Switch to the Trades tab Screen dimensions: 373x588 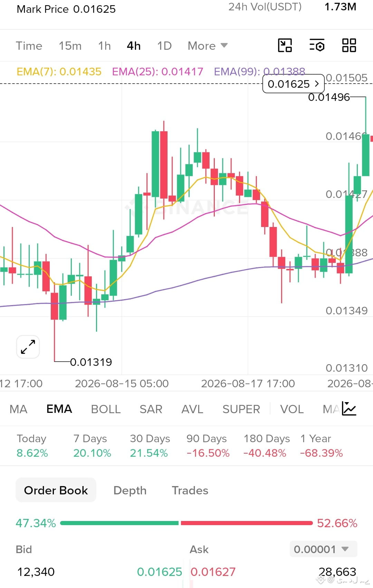click(x=190, y=490)
